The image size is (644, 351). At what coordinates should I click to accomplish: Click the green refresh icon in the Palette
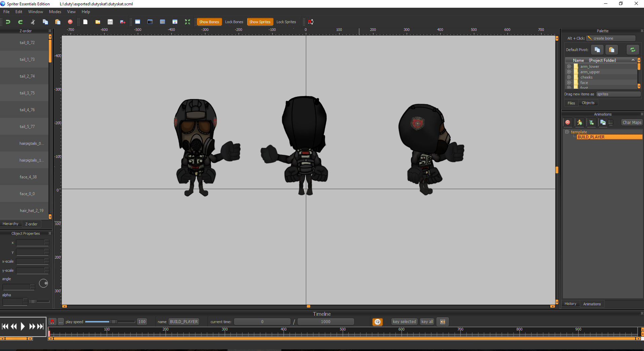(632, 50)
